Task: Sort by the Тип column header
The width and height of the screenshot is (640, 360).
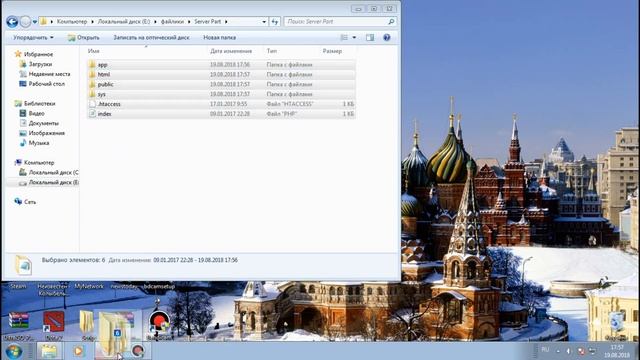Action: pyautogui.click(x=272, y=51)
